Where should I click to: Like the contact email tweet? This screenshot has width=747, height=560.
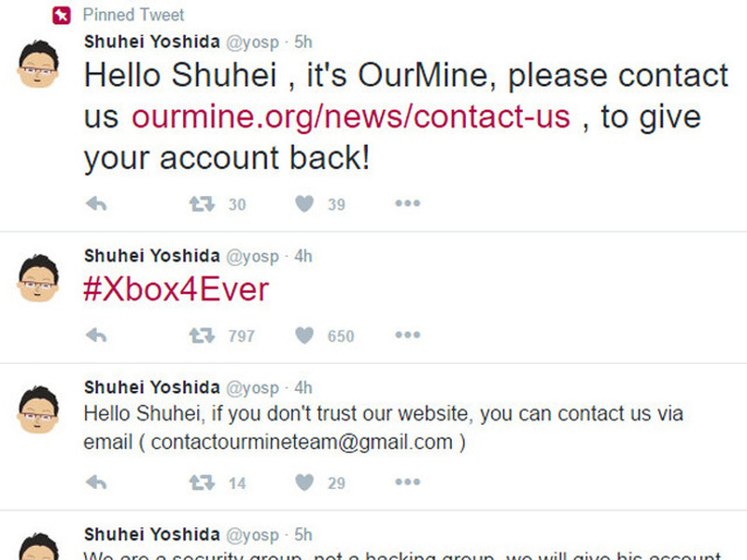304,482
